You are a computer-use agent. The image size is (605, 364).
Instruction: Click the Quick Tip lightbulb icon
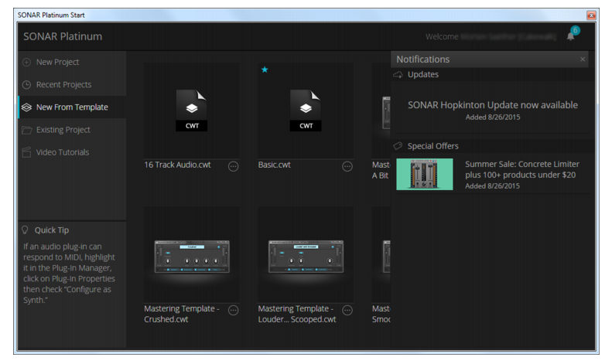[26, 230]
